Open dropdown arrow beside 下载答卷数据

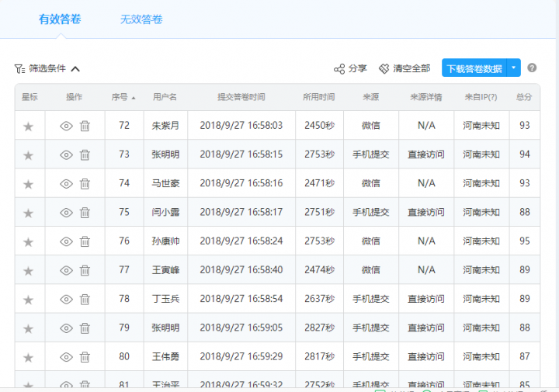pos(514,68)
